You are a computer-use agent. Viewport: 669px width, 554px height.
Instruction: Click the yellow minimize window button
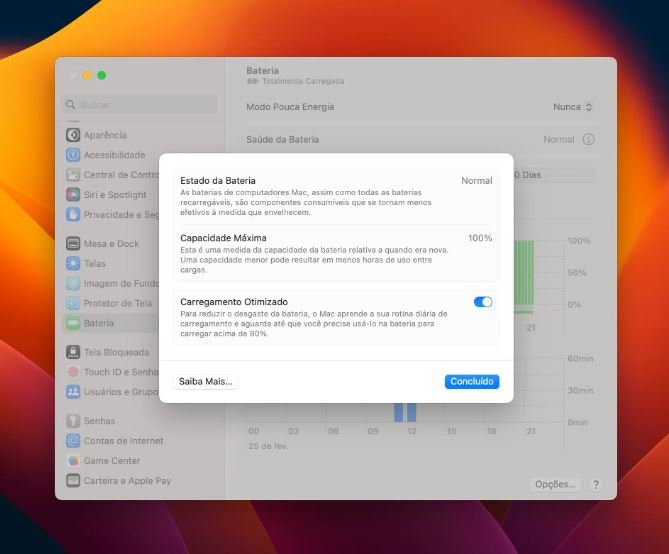(x=87, y=76)
